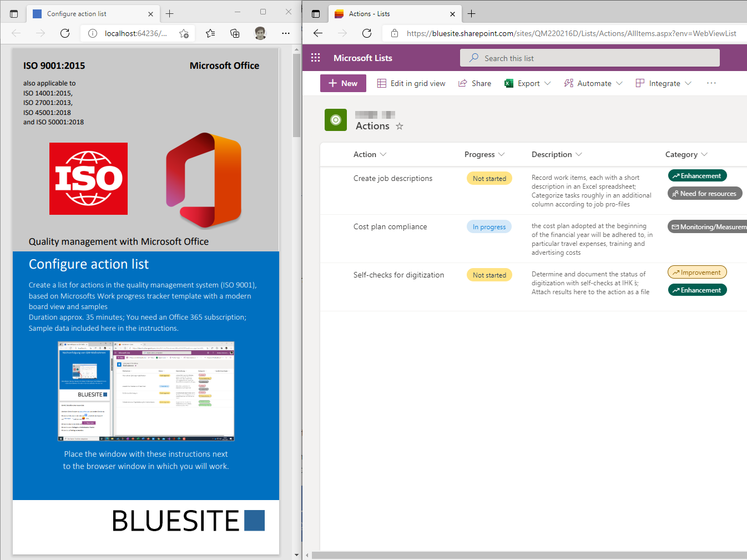Open the Create job descriptions item
The width and height of the screenshot is (747, 560).
tap(393, 178)
